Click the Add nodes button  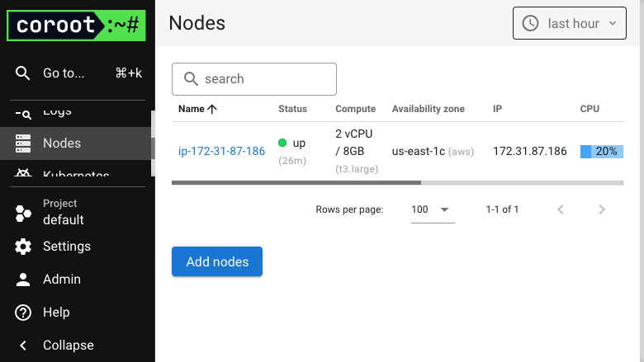[217, 261]
